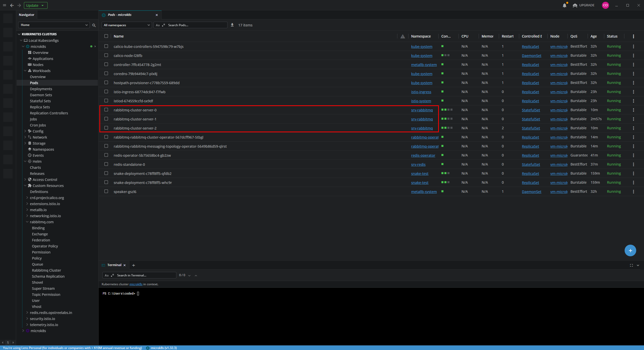This screenshot has width=644, height=350.
Task: Select calico-kube-controllers pod checkbox
Action: 106,46
